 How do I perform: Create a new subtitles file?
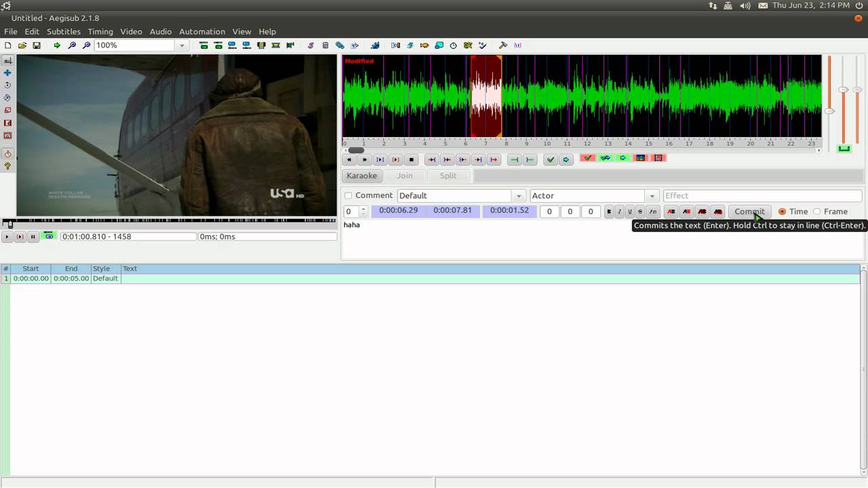[7, 45]
